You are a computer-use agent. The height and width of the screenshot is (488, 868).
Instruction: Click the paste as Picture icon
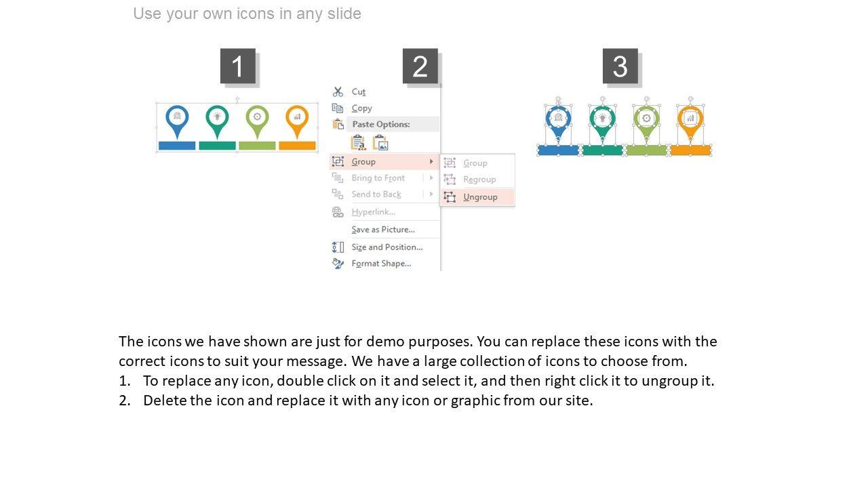click(380, 142)
